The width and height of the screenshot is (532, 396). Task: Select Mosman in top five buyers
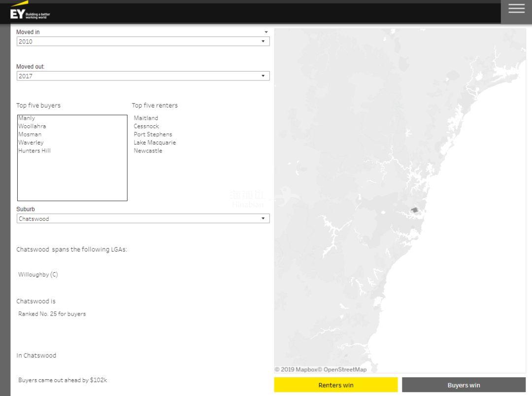(30, 134)
